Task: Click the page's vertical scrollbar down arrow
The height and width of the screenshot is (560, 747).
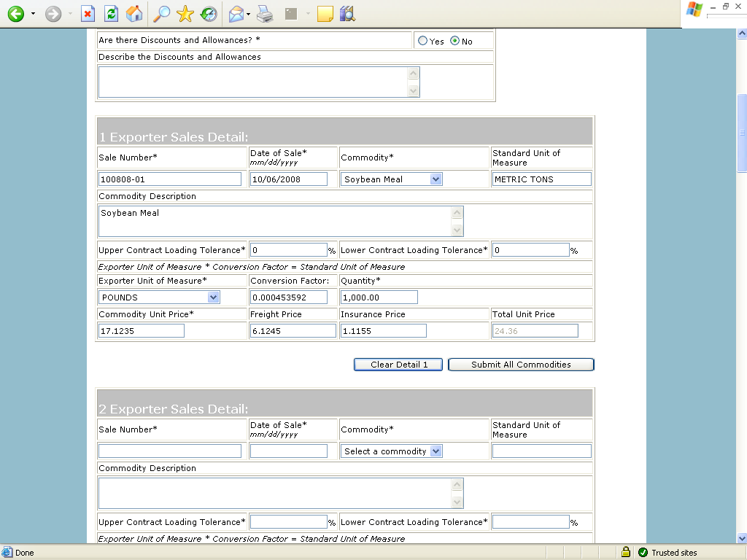Action: [x=742, y=538]
